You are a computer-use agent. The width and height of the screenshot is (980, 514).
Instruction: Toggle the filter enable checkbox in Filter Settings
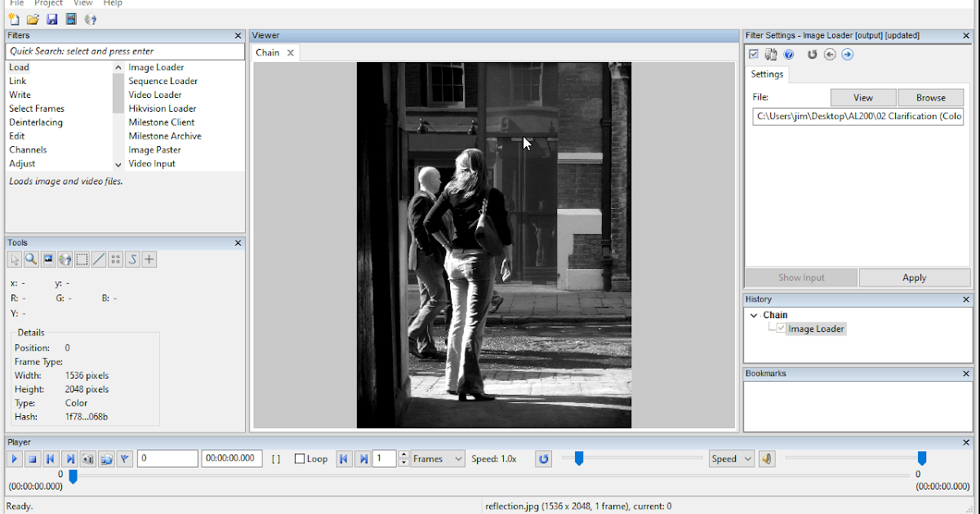pos(754,55)
